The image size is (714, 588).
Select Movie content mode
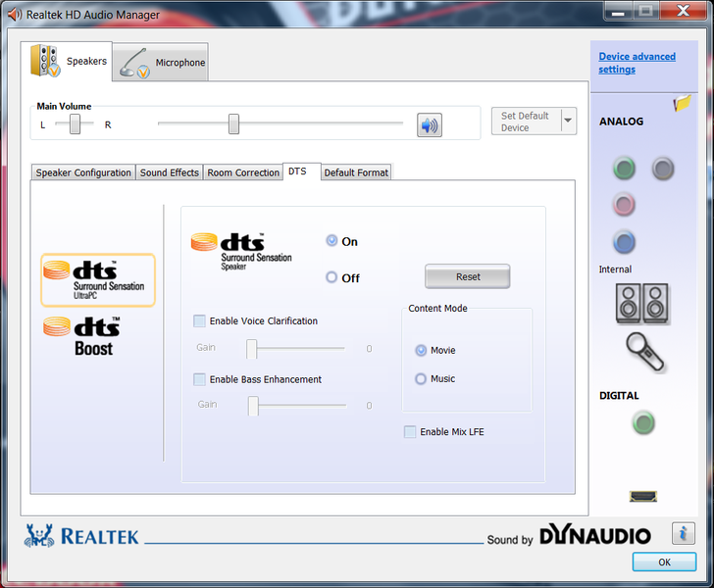click(x=421, y=350)
